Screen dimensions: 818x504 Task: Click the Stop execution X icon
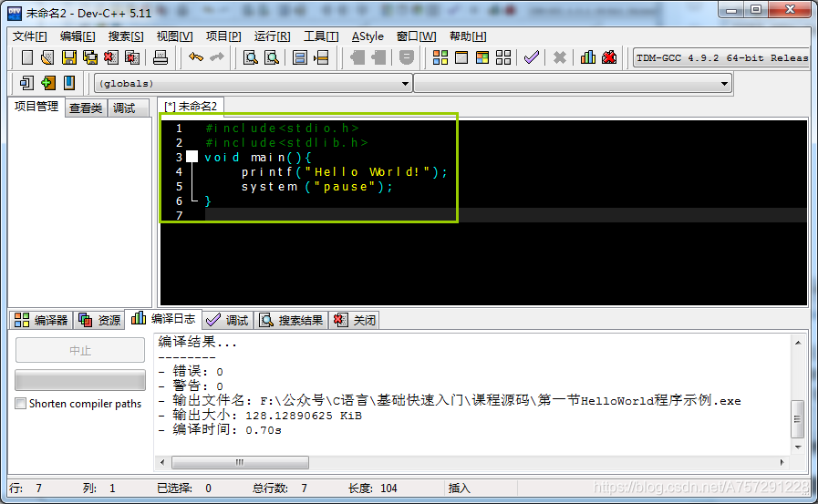tap(559, 57)
